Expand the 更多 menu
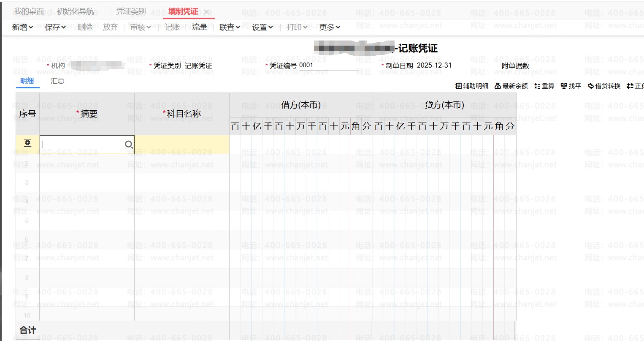The image size is (644, 341). [x=330, y=27]
